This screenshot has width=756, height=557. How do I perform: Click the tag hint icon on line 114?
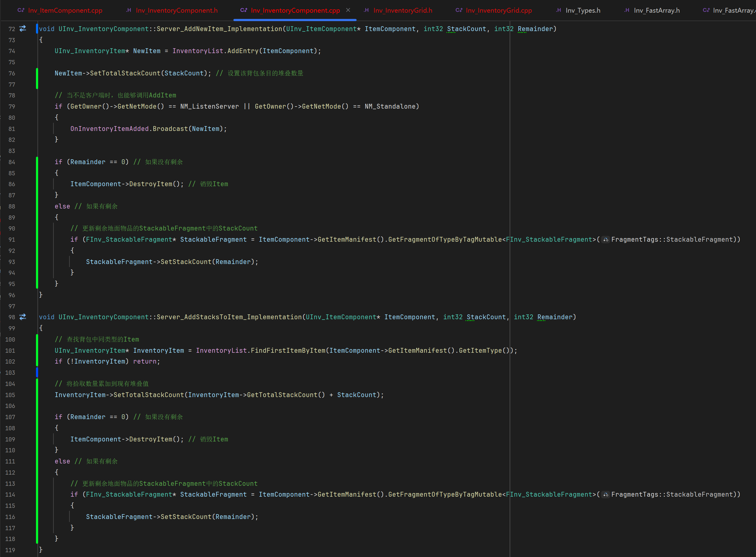(x=606, y=495)
